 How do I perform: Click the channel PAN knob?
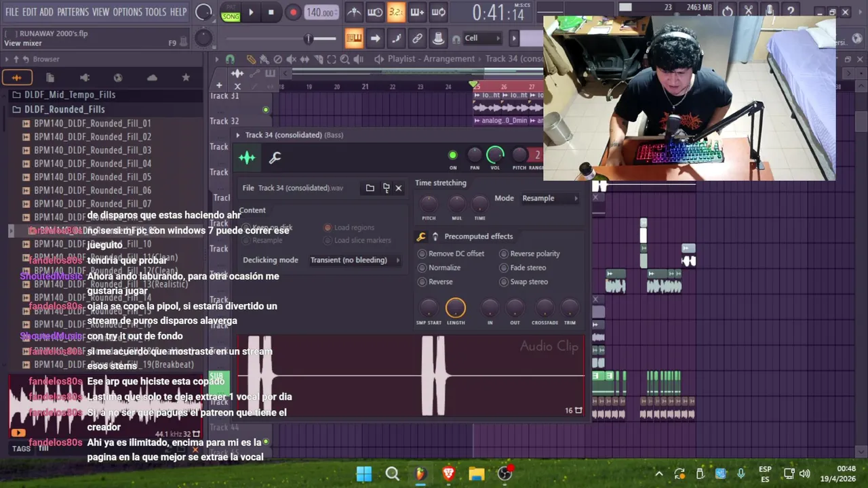click(x=475, y=155)
